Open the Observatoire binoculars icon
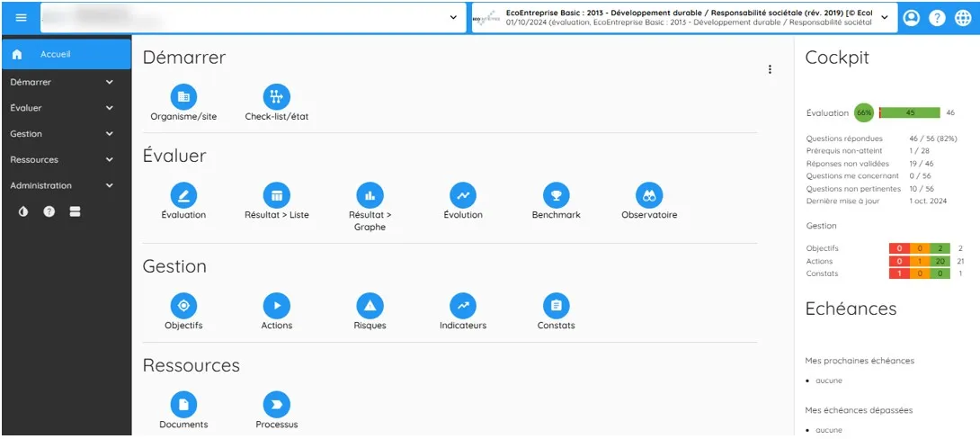Screen dimensions: 980x439 point(649,195)
